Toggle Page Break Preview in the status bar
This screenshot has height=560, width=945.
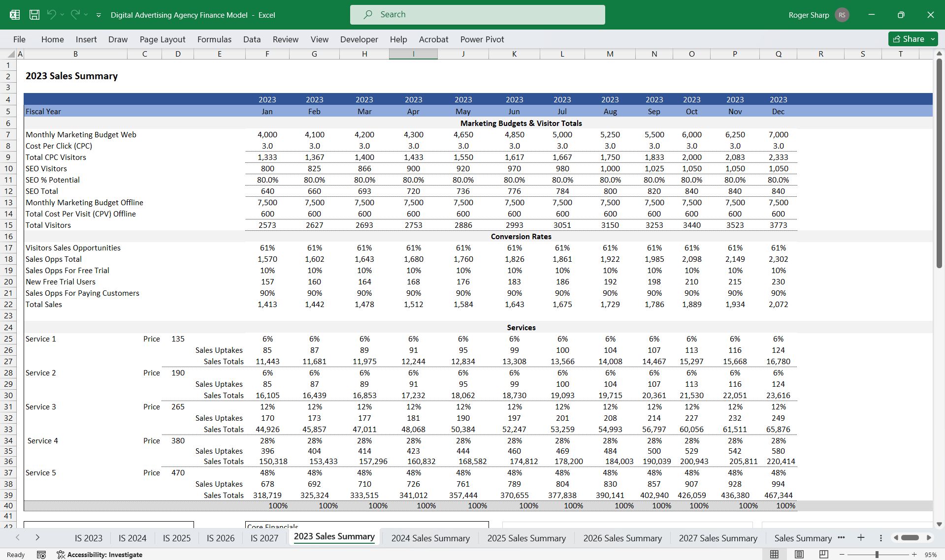tap(823, 554)
